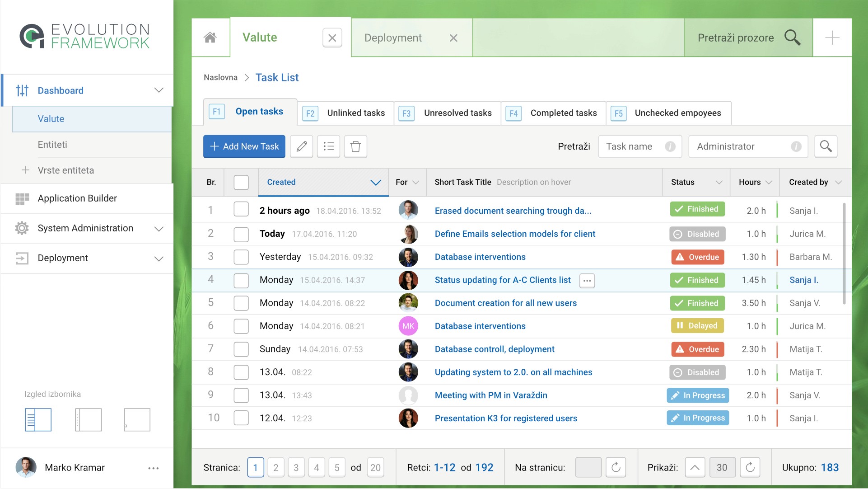This screenshot has height=489, width=868.
Task: Toggle the select-all checkbox in header
Action: click(241, 182)
